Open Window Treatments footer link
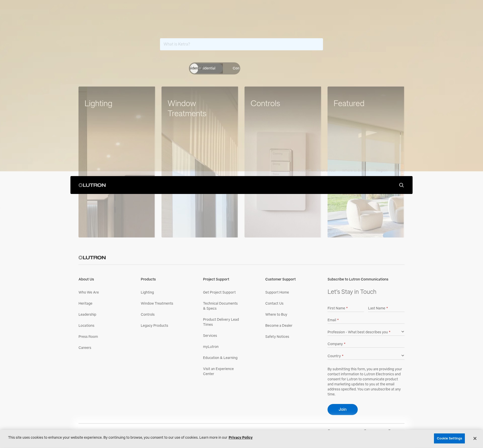 point(157,303)
